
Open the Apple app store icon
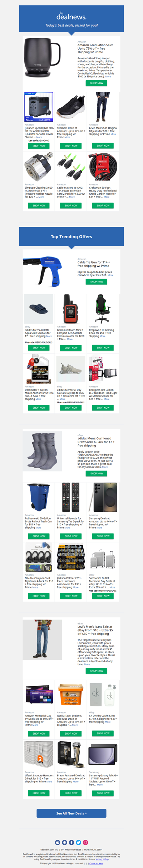(x=58, y=842)
